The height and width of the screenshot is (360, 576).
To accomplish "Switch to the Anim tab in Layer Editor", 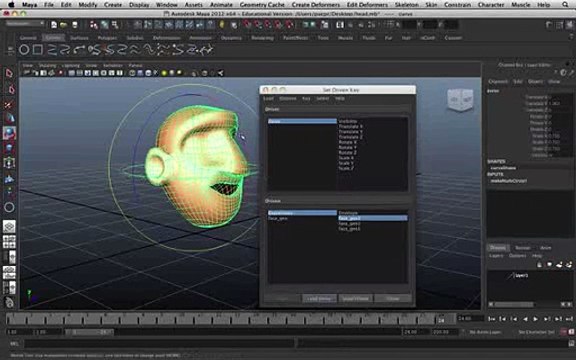I will point(545,248).
